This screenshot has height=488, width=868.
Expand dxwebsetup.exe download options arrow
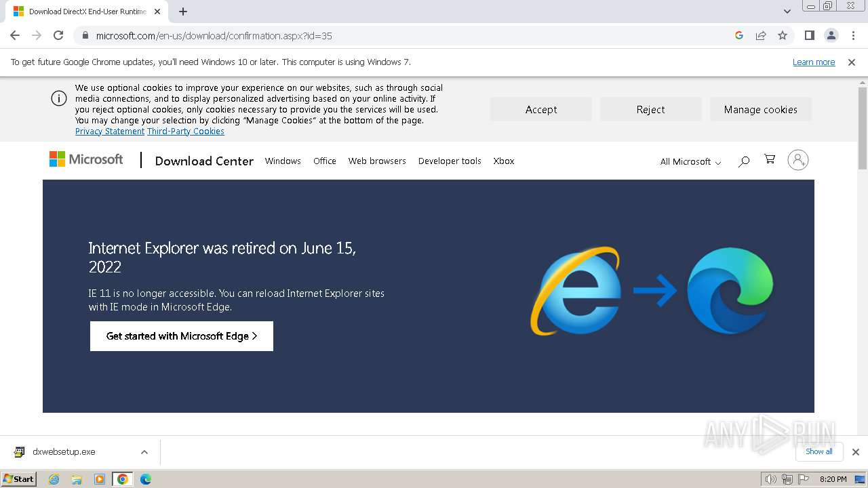coord(144,452)
